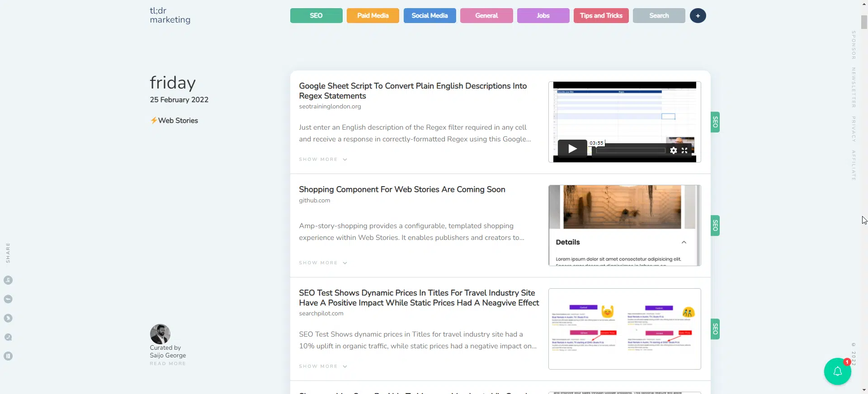Open the Affiliate vertical link
This screenshot has width=868, height=394.
coord(854,165)
